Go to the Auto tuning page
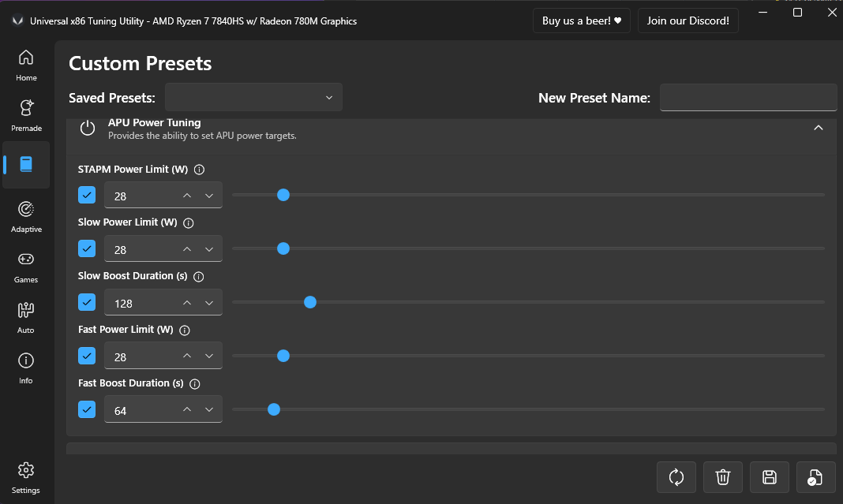This screenshot has width=843, height=504. click(x=26, y=316)
